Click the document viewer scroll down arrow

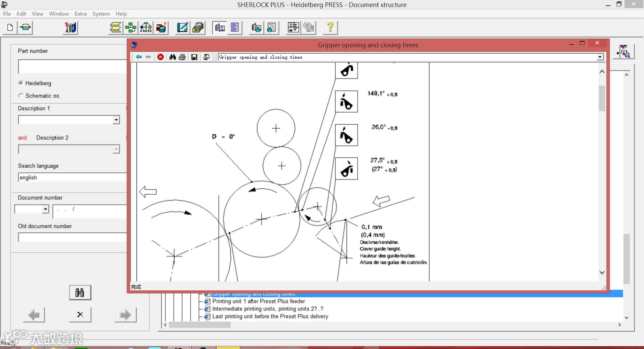602,273
